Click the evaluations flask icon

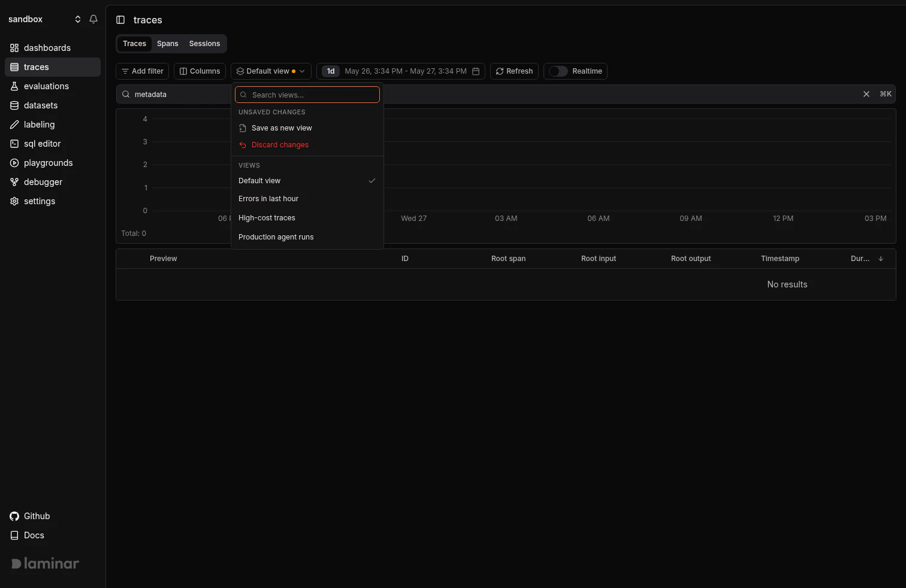[14, 86]
